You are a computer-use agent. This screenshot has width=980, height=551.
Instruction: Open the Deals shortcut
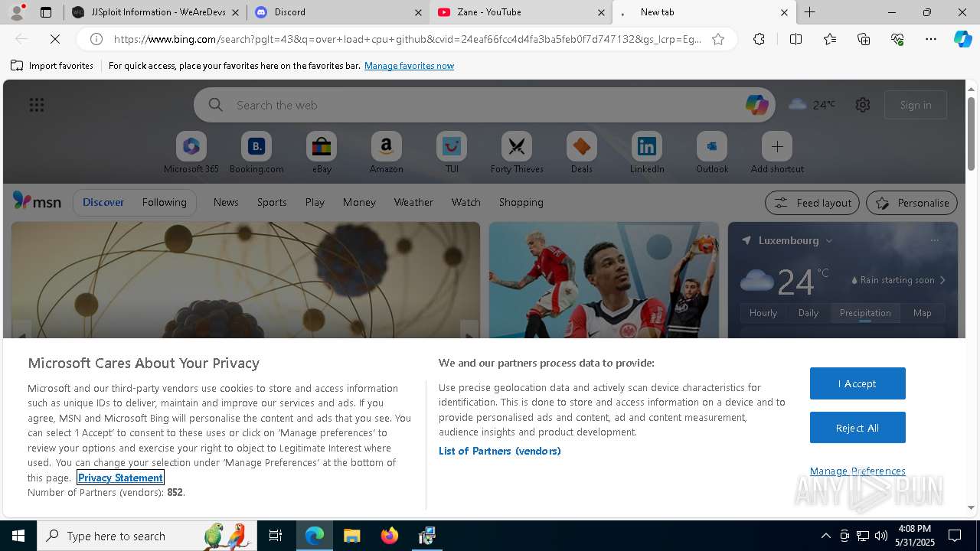pos(582,152)
